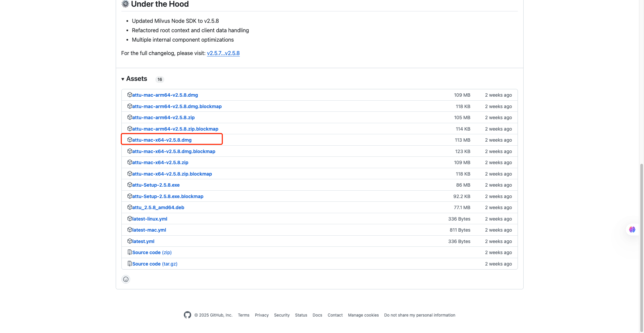644x333 pixels.
Task: Open latest.yml file
Action: click(143, 241)
